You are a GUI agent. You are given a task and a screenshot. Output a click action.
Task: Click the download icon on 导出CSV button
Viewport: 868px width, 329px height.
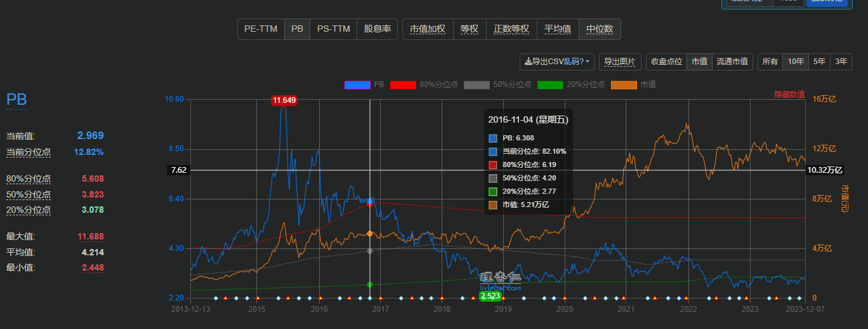(528, 62)
